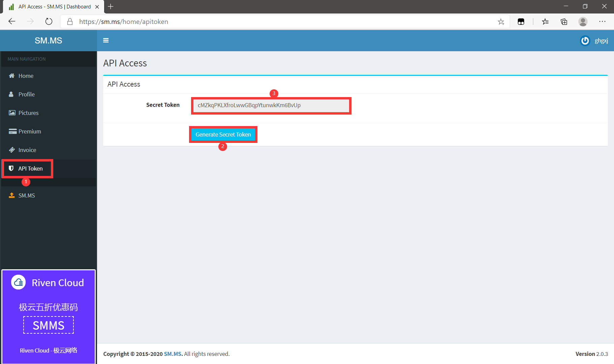Image resolution: width=614 pixels, height=364 pixels.
Task: Select API Token in the sidebar
Action: [x=49, y=169]
